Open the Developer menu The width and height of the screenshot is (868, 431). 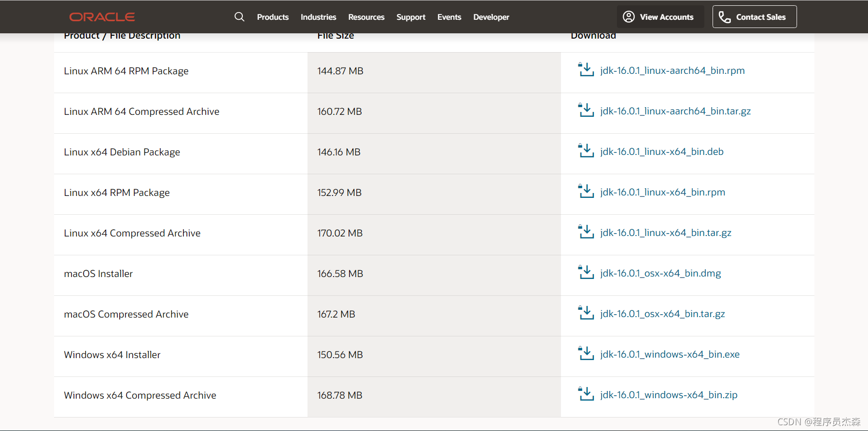pyautogui.click(x=491, y=17)
